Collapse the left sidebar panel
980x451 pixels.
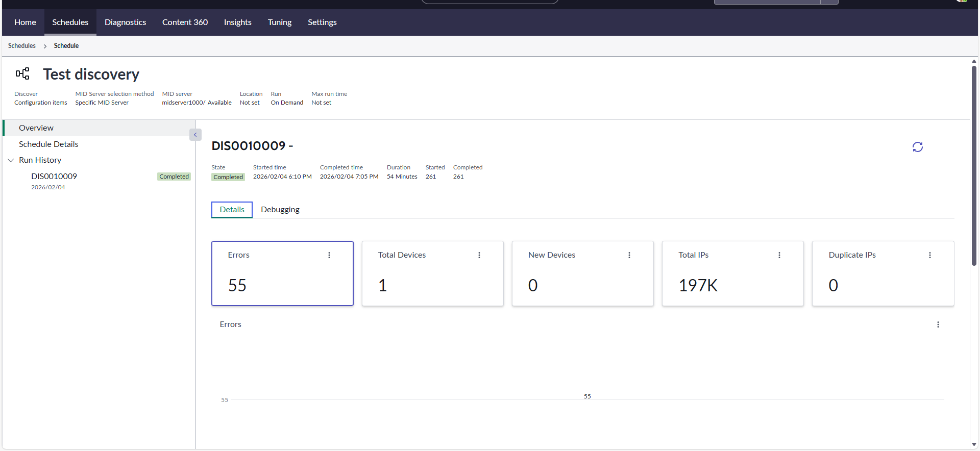pos(195,135)
